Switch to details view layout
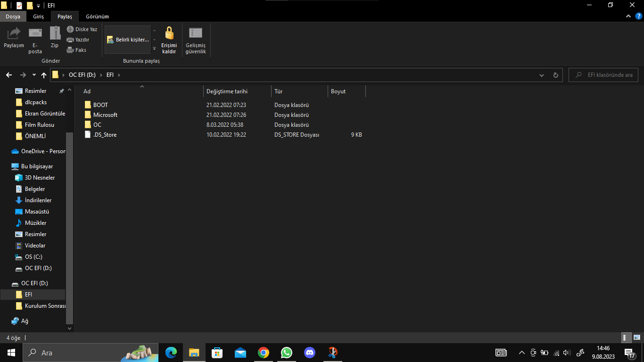The height and width of the screenshot is (362, 644). (x=627, y=337)
